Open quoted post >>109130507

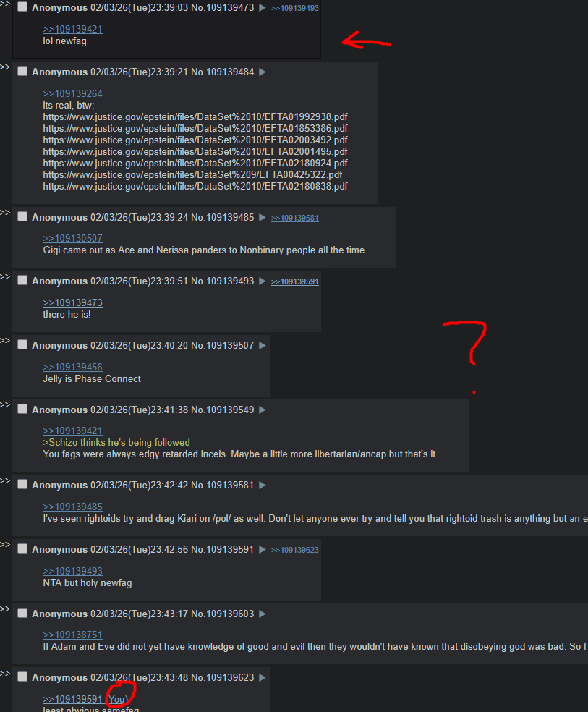coord(72,238)
